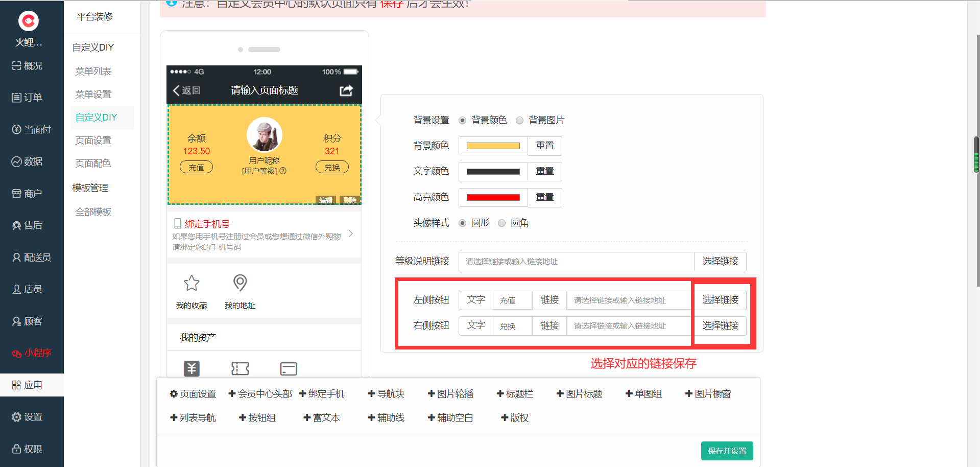Viewport: 980px width, 467px height.
Task: Click the 权限 lock icon in sidebar
Action: (x=17, y=449)
